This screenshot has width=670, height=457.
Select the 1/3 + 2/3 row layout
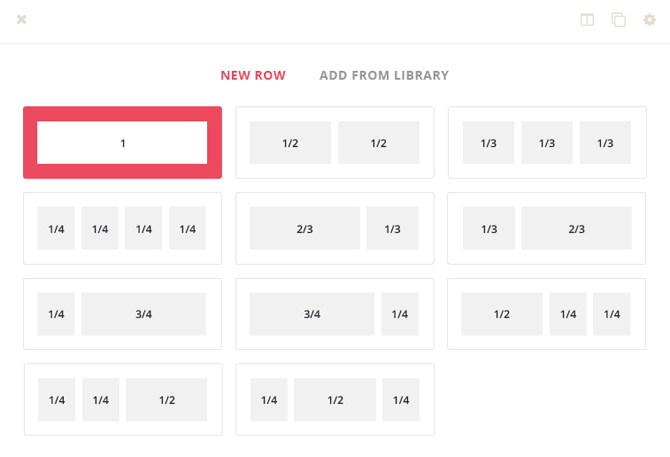pos(547,228)
